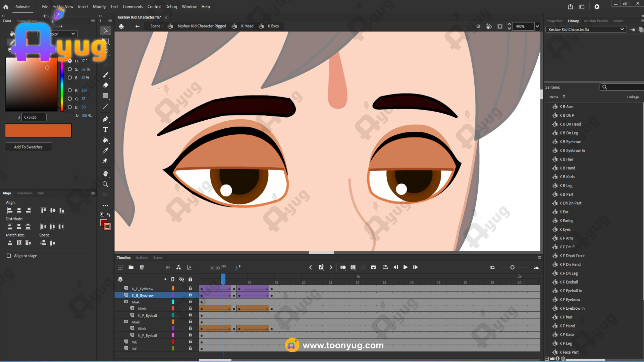Click the Add To Swatches button
The width and height of the screenshot is (644, 362).
coord(28,147)
